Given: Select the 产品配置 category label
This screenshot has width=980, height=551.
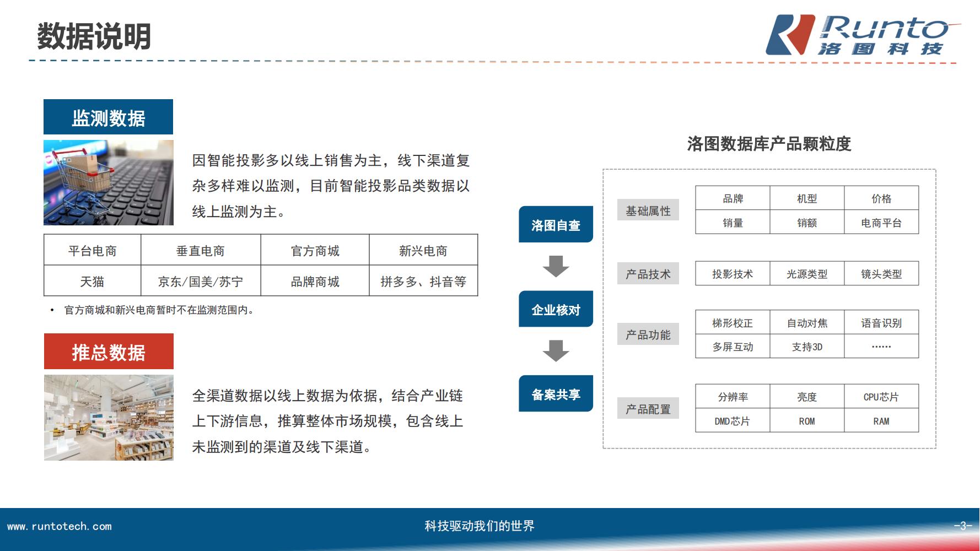Looking at the screenshot, I should click(x=648, y=408).
